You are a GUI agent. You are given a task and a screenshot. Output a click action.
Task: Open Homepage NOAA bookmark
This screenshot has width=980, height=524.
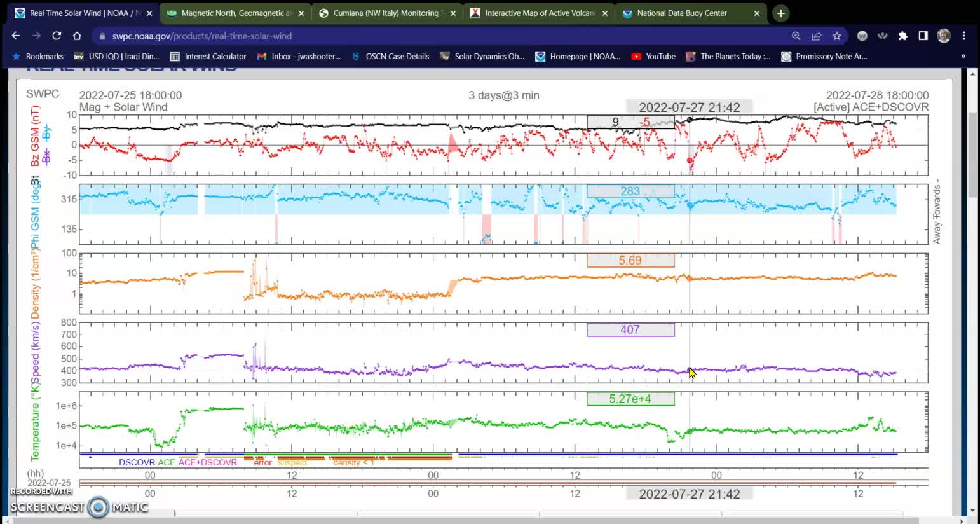(x=578, y=57)
